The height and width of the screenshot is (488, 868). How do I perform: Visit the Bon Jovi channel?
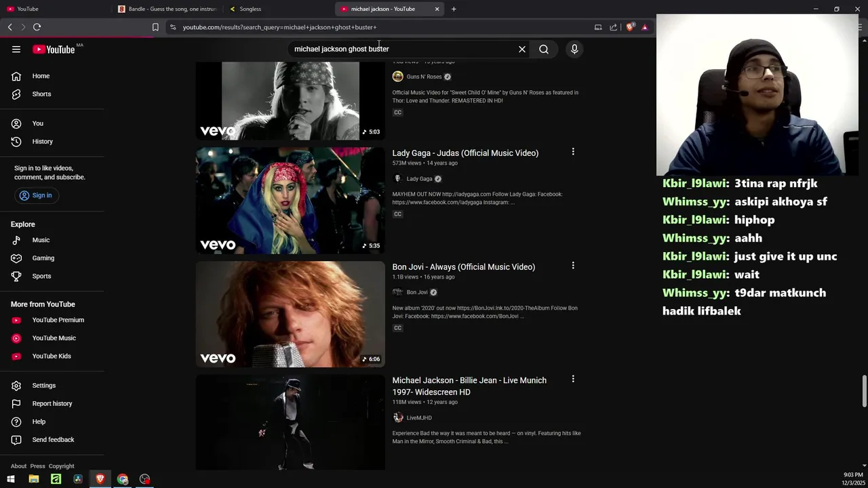click(417, 293)
